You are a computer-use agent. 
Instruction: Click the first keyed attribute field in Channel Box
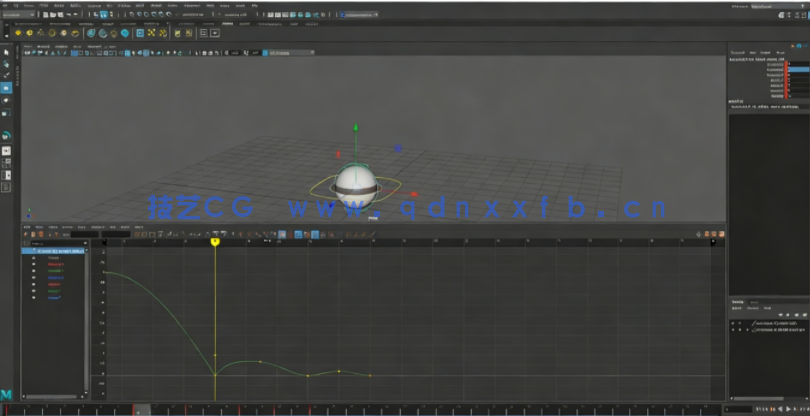pyautogui.click(x=798, y=64)
